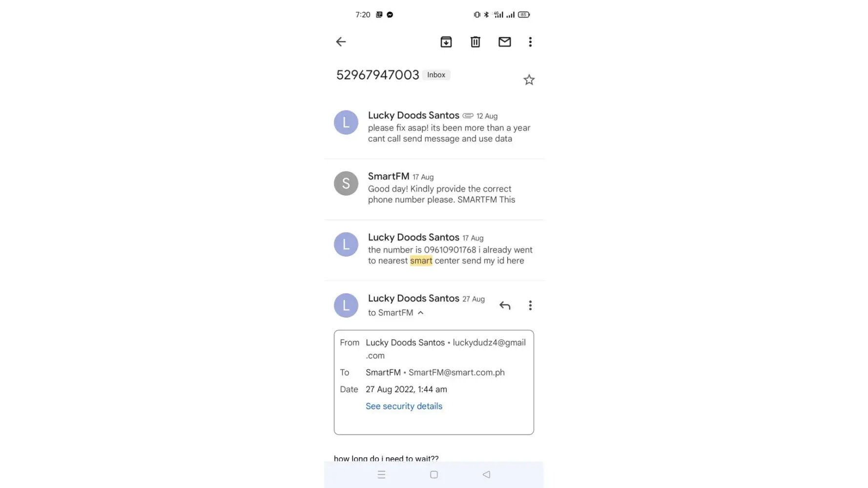Tap the L avatar on 27 Aug message

(346, 305)
